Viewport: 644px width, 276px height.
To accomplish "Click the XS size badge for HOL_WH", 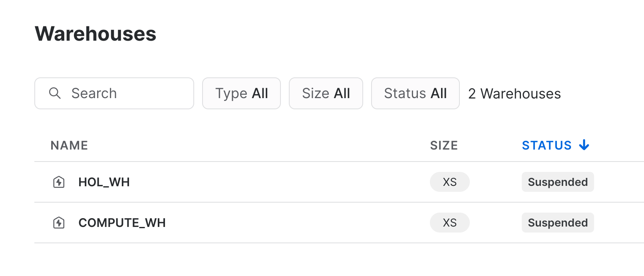I will tap(449, 182).
